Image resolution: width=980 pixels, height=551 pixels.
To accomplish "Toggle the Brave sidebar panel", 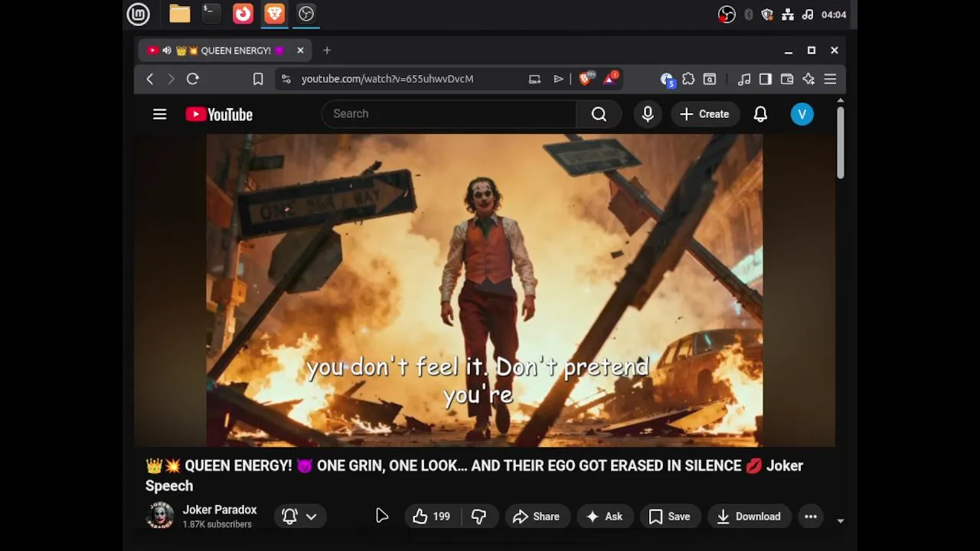I will 766,79.
